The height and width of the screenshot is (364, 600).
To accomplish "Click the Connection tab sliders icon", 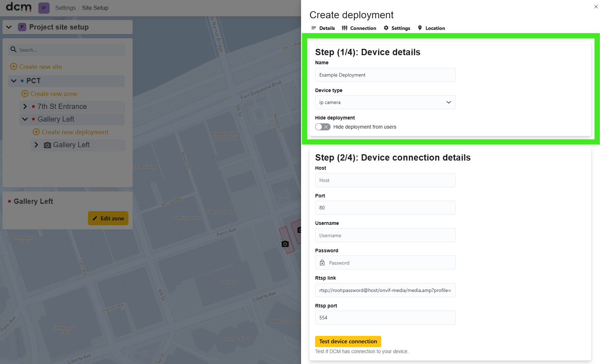I will 345,28.
